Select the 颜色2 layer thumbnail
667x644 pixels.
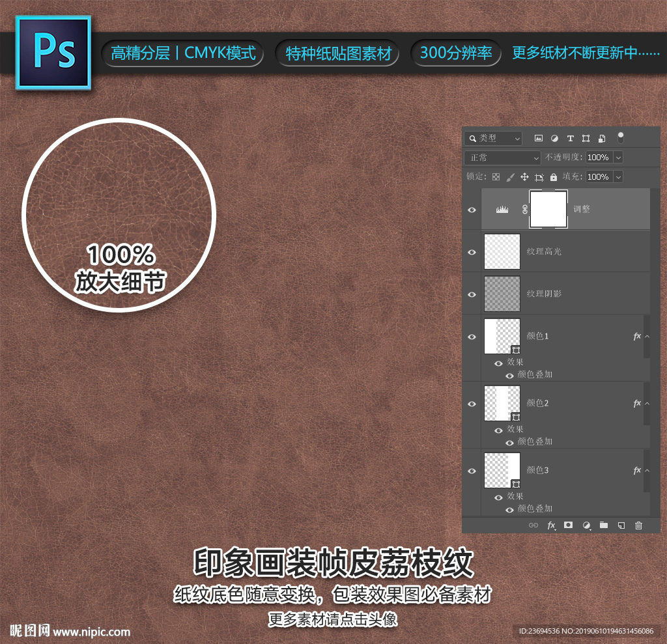point(502,403)
